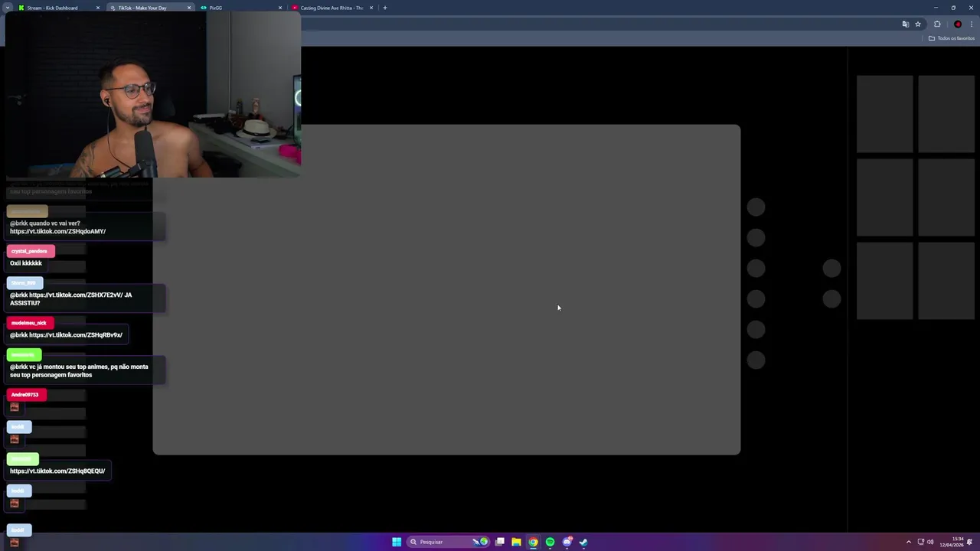Image resolution: width=980 pixels, height=551 pixels.
Task: Click chat message 'Oxii kkkkkk'
Action: 26,263
